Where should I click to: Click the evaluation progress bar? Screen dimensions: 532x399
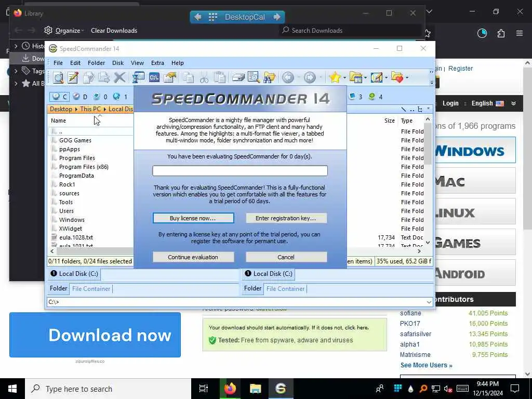[240, 170]
